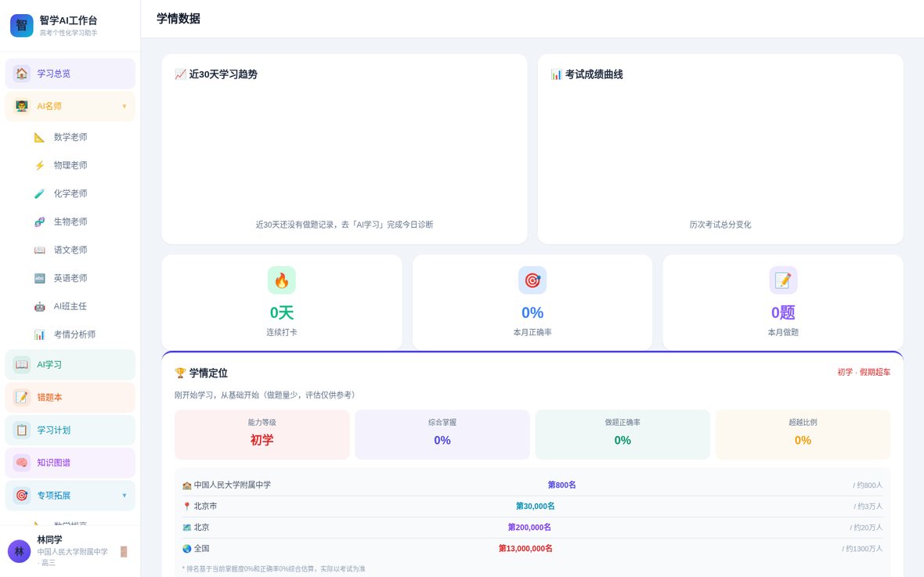Viewport: 924px width, 577px height.
Task: Click the 0题 本月做题 value
Action: [783, 312]
